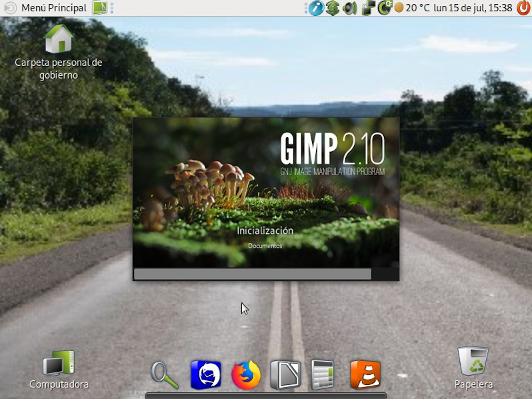Open the blue info tray icon
532x399 pixels.
316,8
